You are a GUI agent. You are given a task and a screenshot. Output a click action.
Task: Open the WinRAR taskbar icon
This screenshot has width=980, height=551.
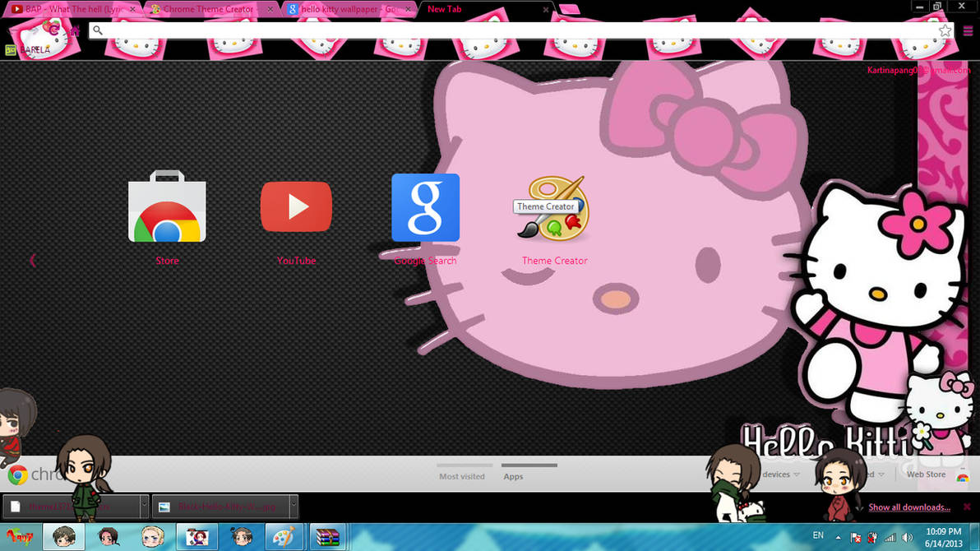click(328, 537)
